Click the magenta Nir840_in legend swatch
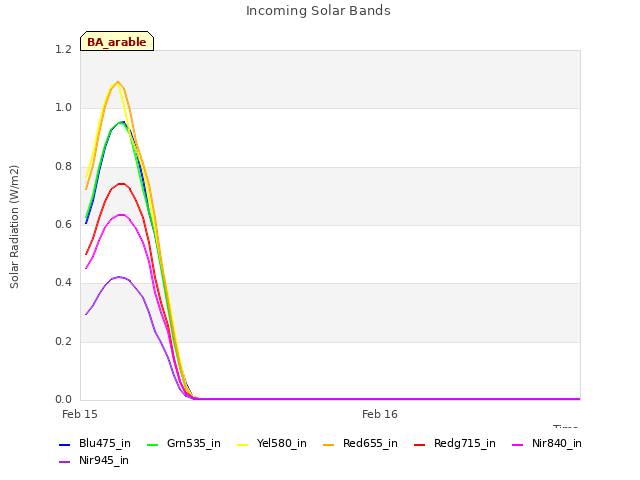The image size is (640, 480). tap(518, 444)
